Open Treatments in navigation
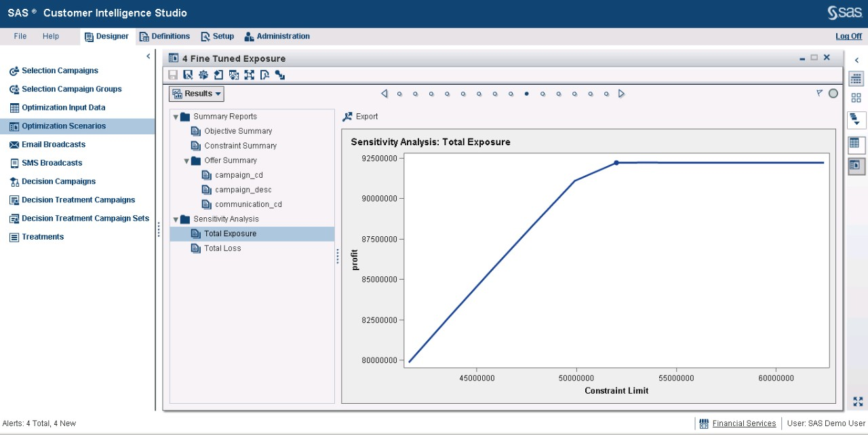 click(x=43, y=237)
